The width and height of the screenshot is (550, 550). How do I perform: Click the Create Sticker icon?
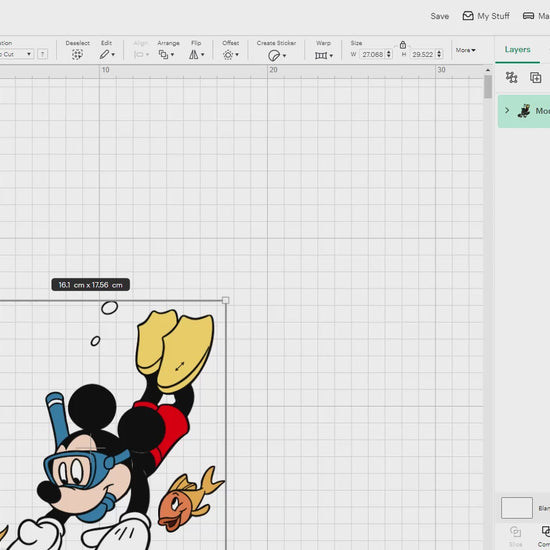[x=276, y=55]
